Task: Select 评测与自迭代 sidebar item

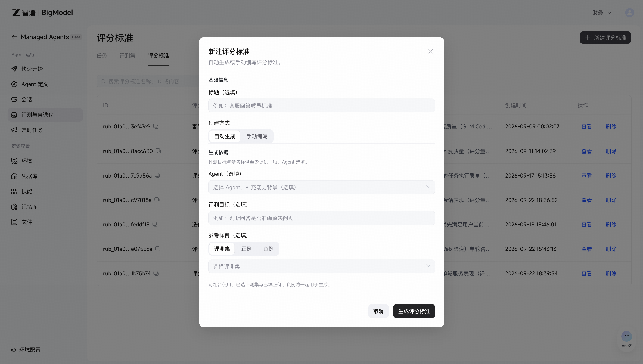Action: 45,115
